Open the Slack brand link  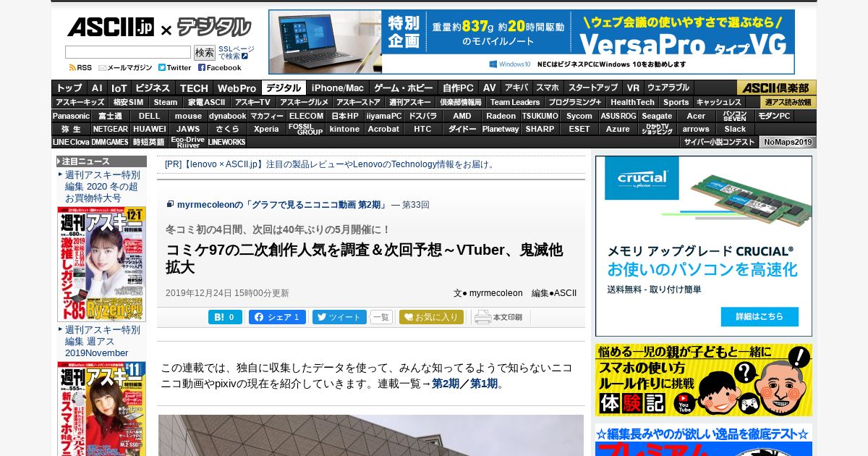tap(736, 129)
